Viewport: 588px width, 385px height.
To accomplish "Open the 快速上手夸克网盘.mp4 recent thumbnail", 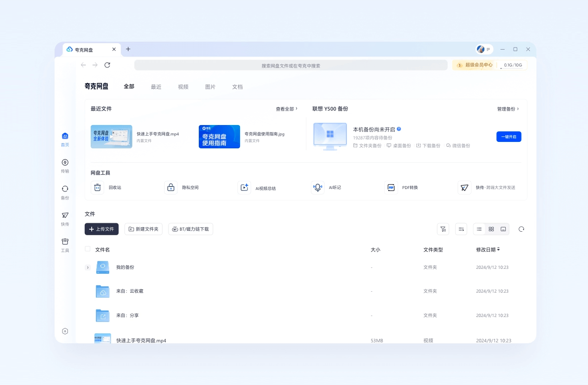I will (112, 136).
